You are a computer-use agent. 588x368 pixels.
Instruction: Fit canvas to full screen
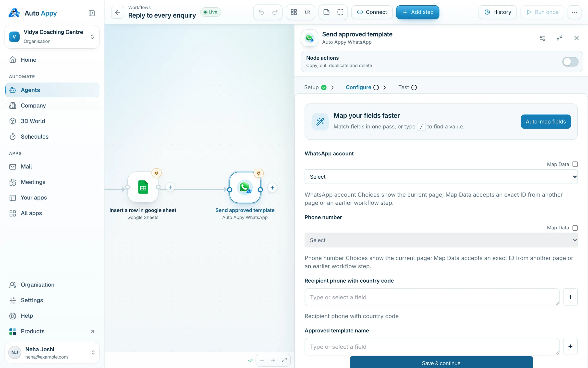284,360
